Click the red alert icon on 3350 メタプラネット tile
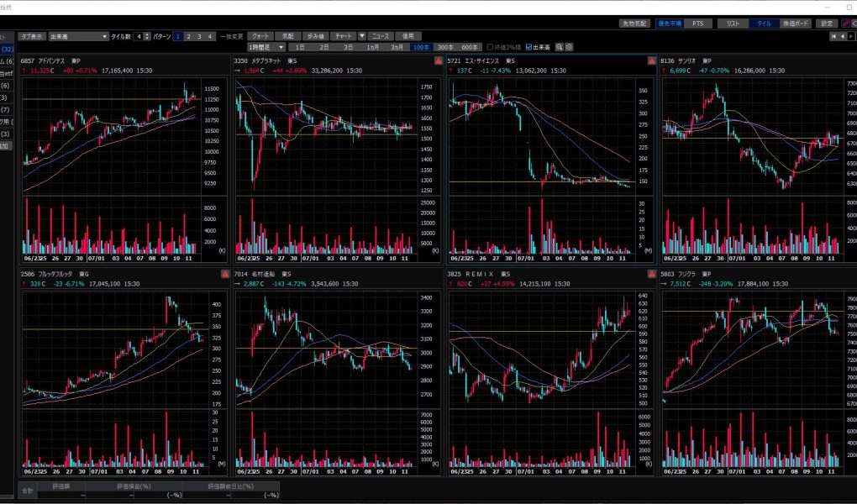Image resolution: width=857 pixels, height=504 pixels. click(438, 61)
